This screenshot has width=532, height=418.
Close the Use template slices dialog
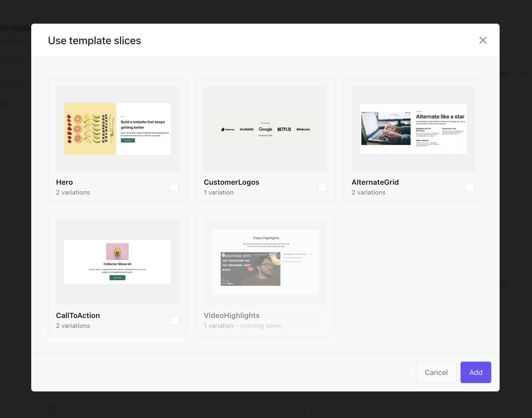click(483, 40)
